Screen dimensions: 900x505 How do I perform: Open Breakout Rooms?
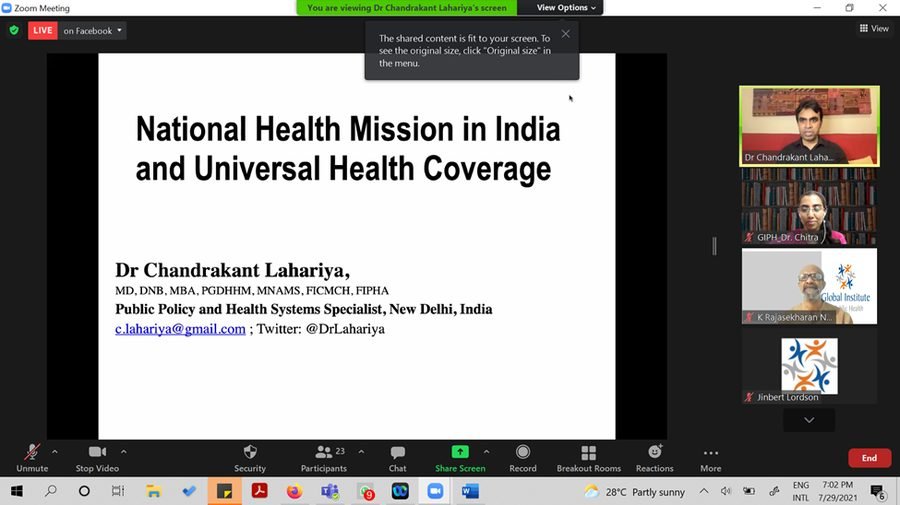(588, 458)
